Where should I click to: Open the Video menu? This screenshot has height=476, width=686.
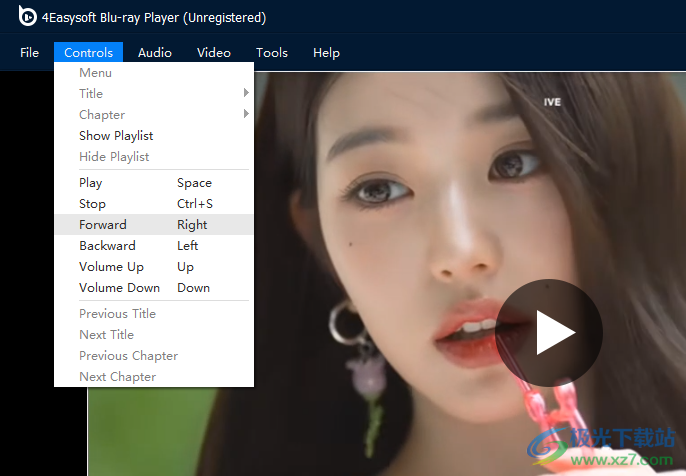pyautogui.click(x=214, y=52)
